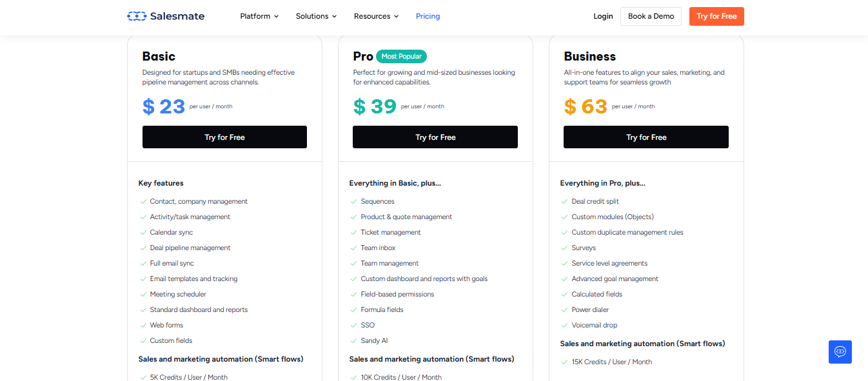Expand the Platform dropdown
868x381 pixels.
click(259, 16)
